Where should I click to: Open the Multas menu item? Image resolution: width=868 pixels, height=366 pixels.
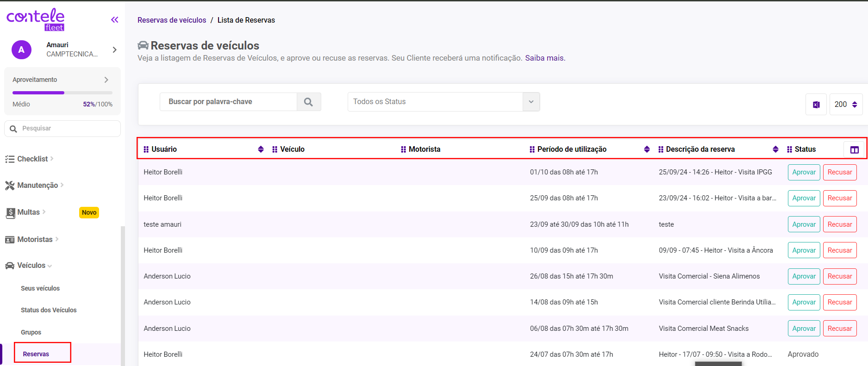pyautogui.click(x=28, y=212)
